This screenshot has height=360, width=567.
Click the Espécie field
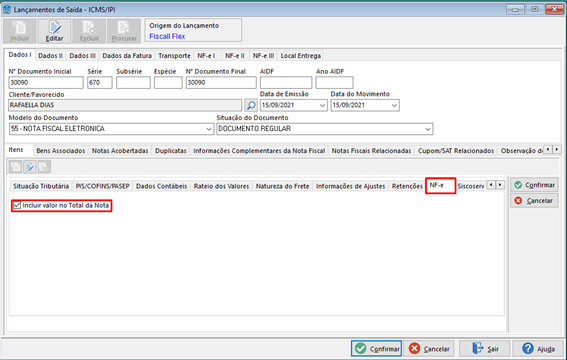click(x=168, y=82)
